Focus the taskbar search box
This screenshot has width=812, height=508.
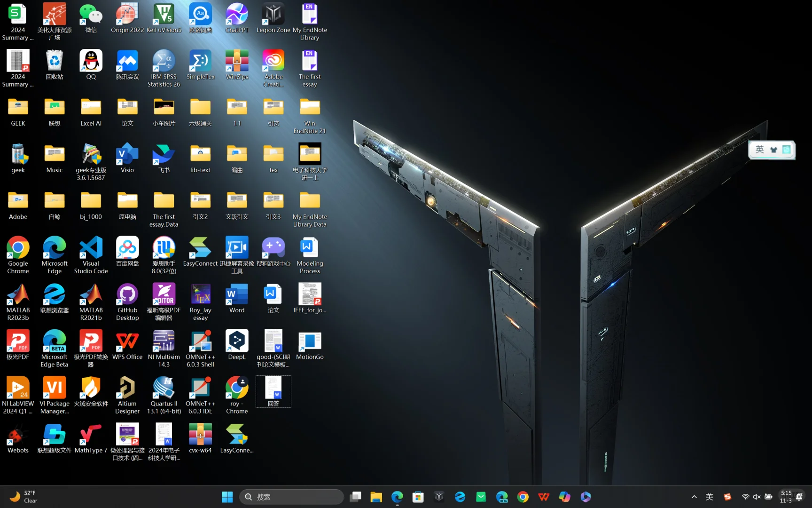tap(291, 497)
